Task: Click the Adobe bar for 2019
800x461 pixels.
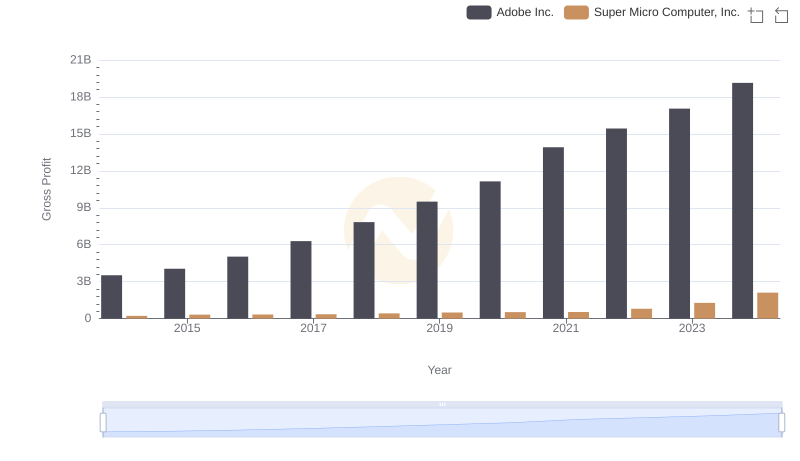Action: (x=427, y=260)
